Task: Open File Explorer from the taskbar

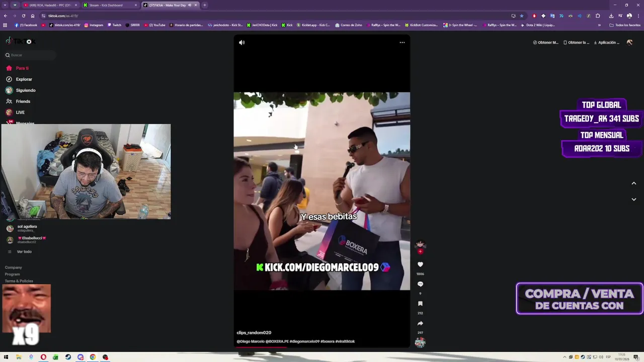Action: 19,357
